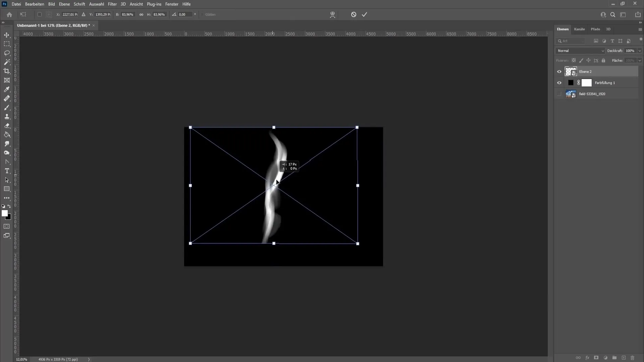The width and height of the screenshot is (644, 362).
Task: Click the foreground color swatch
Action: [5, 214]
